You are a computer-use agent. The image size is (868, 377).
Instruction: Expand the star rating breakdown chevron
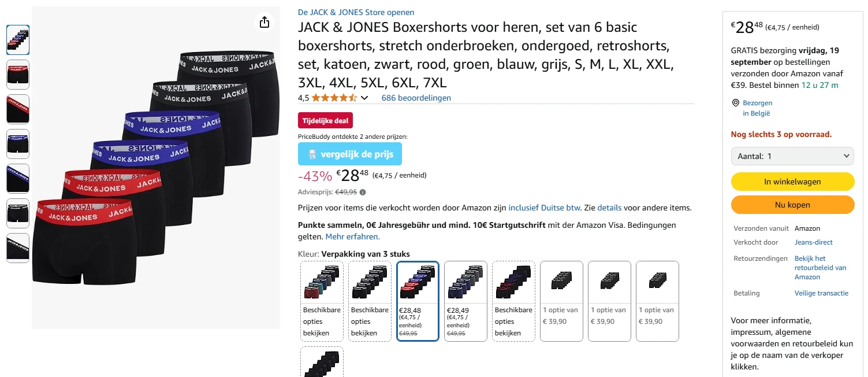point(364,98)
